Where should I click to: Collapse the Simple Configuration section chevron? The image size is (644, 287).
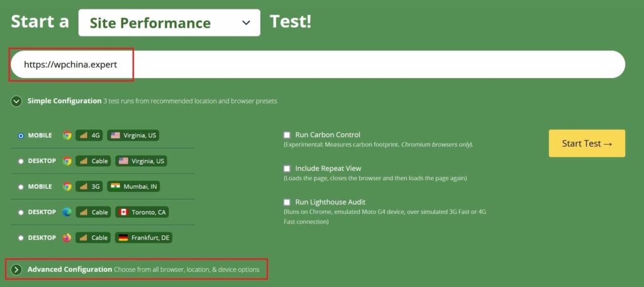tap(16, 101)
